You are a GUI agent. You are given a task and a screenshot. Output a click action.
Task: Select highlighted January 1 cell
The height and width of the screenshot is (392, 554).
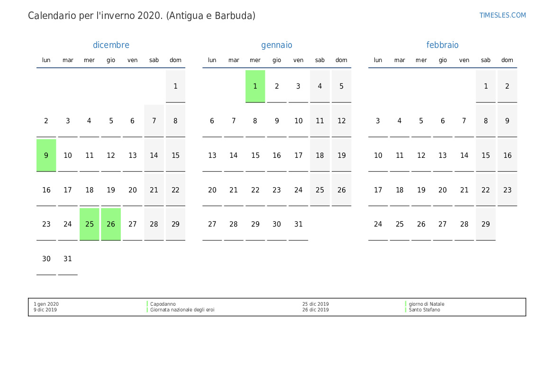pyautogui.click(x=255, y=86)
